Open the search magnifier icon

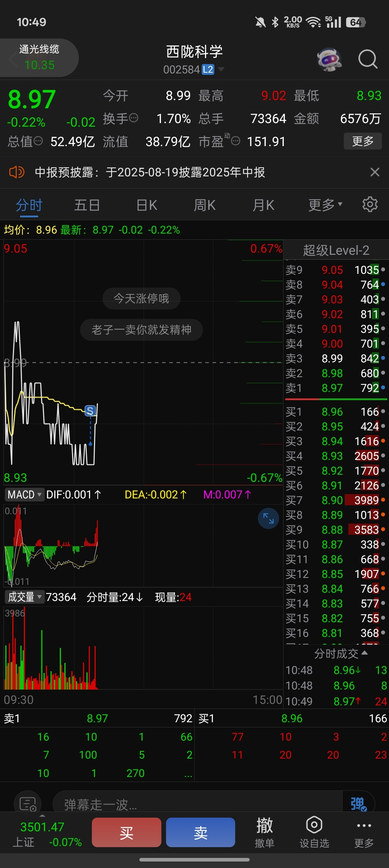tap(368, 59)
